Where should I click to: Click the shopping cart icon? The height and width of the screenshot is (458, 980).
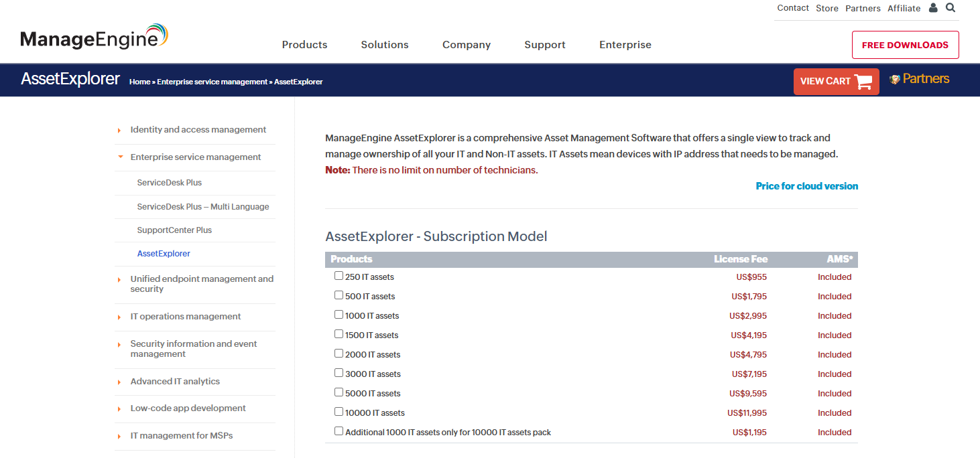863,82
